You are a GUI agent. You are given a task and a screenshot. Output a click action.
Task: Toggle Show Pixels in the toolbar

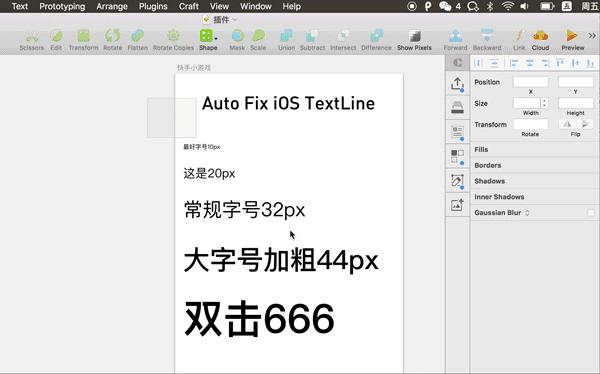pos(414,41)
